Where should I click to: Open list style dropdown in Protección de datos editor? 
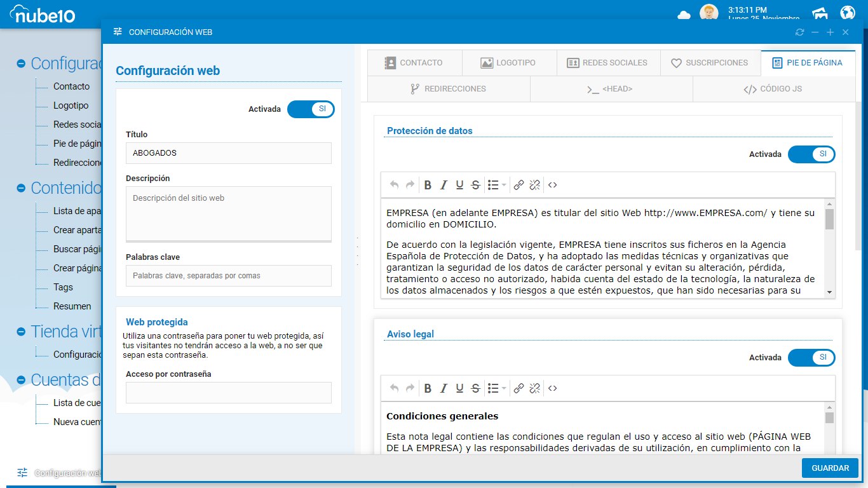pyautogui.click(x=504, y=186)
